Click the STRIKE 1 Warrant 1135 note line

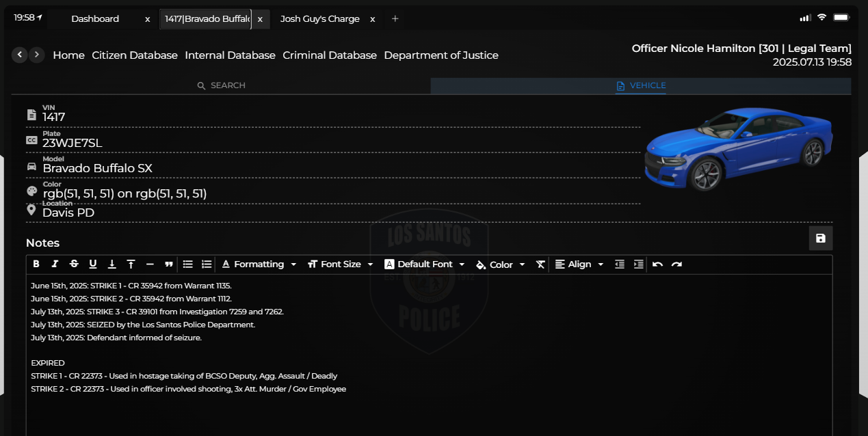pos(131,286)
